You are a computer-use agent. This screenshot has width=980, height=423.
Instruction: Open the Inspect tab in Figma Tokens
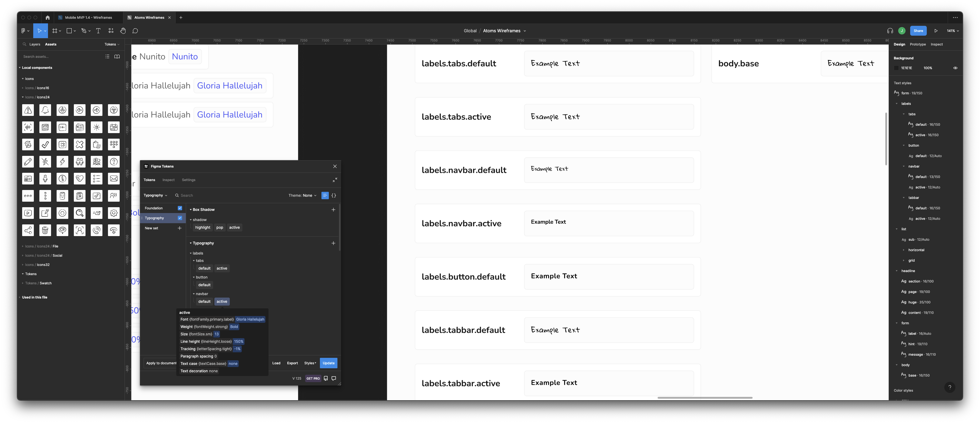(x=169, y=180)
